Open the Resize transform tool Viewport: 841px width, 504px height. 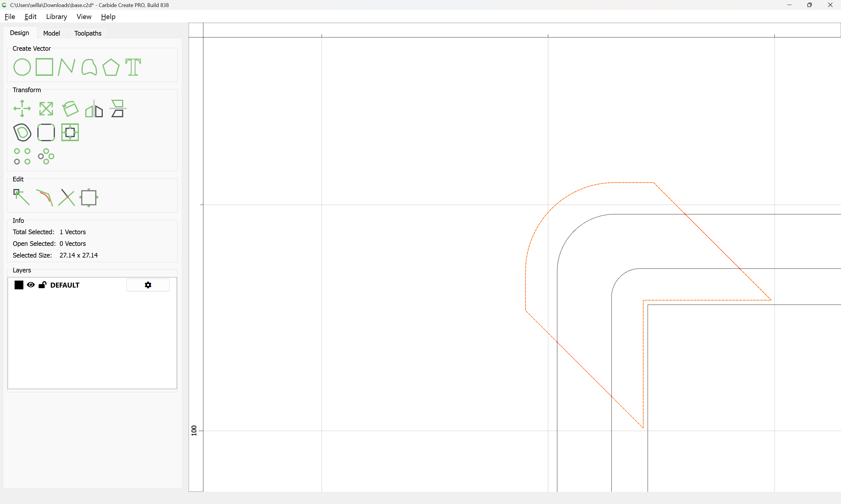coord(46,109)
